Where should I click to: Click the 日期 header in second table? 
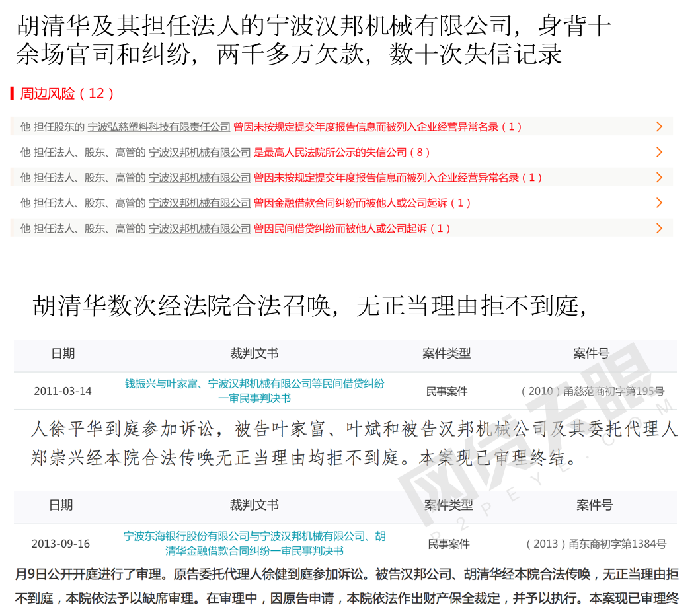pyautogui.click(x=61, y=505)
